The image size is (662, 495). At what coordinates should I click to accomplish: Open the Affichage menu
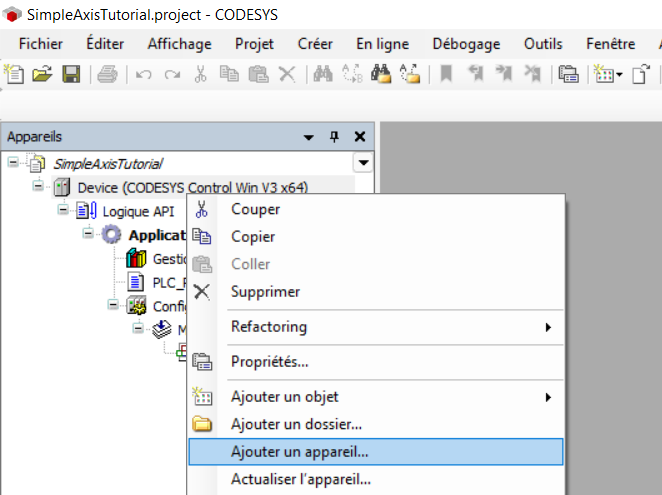[x=179, y=44]
